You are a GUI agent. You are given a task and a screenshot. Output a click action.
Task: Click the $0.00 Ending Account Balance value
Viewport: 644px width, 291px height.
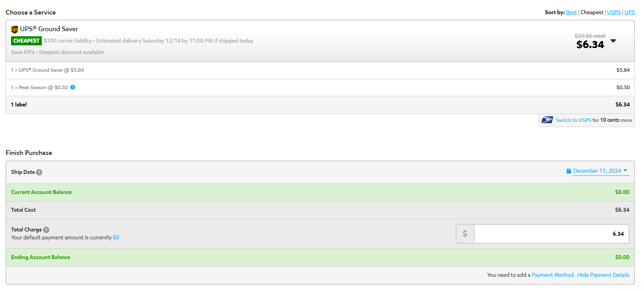[x=622, y=257]
